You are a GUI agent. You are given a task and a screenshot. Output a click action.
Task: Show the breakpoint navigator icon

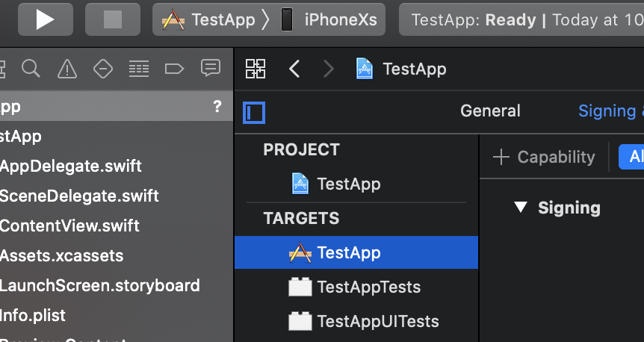point(174,69)
